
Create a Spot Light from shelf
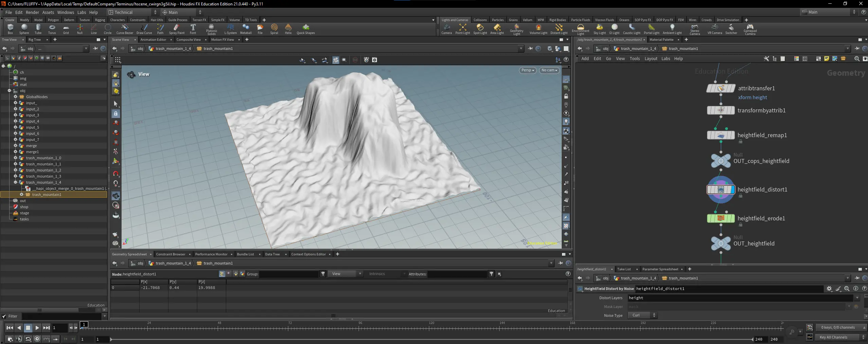[x=480, y=29]
